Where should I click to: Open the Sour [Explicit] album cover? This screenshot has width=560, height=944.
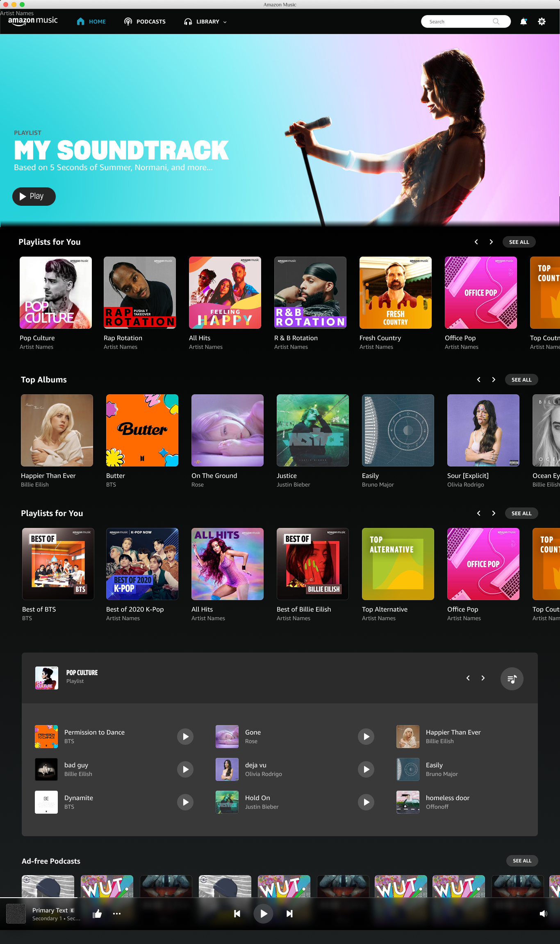tap(483, 430)
